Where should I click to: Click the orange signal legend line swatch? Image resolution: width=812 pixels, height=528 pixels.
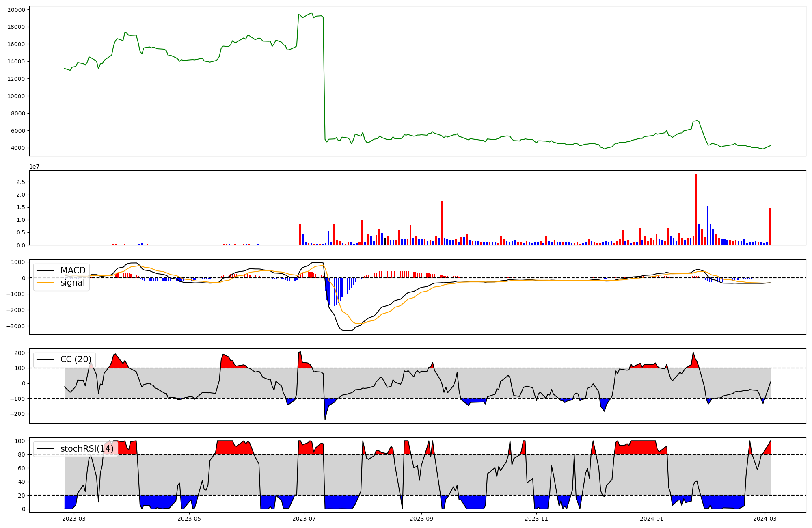45,283
